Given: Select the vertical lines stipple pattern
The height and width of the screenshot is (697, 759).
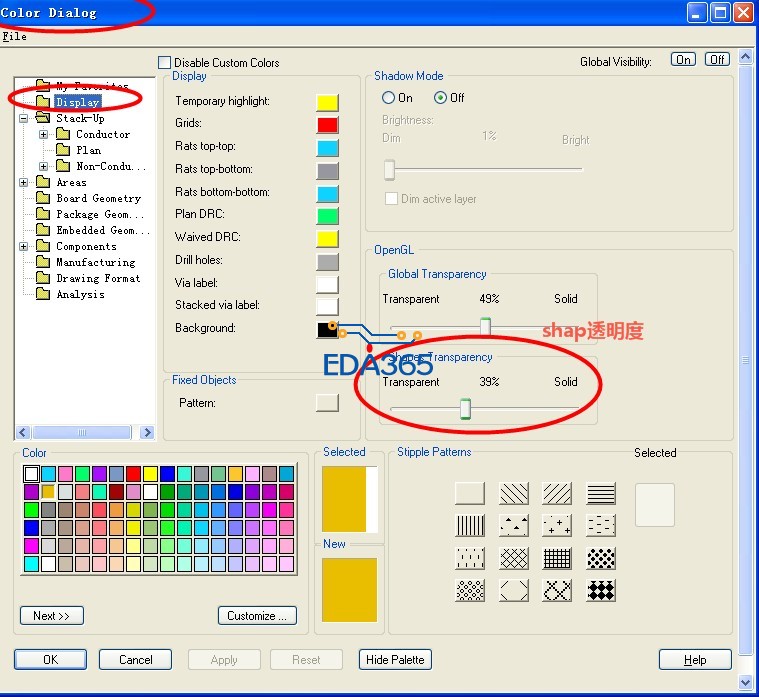Looking at the screenshot, I should click(x=470, y=526).
